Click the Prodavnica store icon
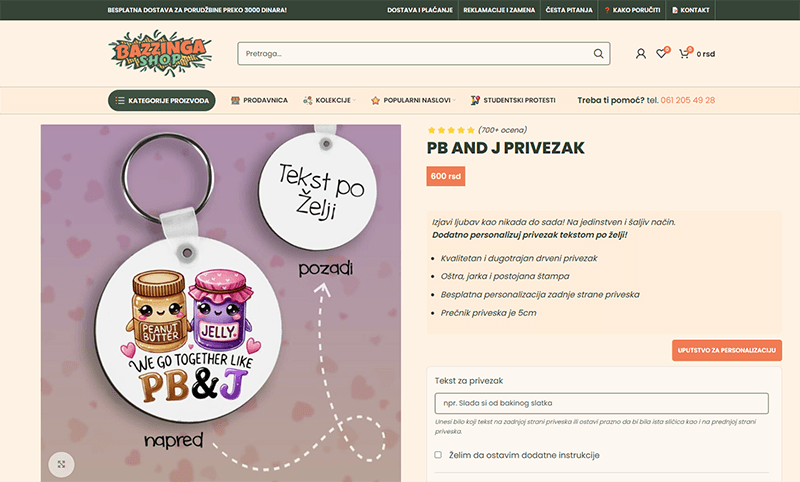 235,100
